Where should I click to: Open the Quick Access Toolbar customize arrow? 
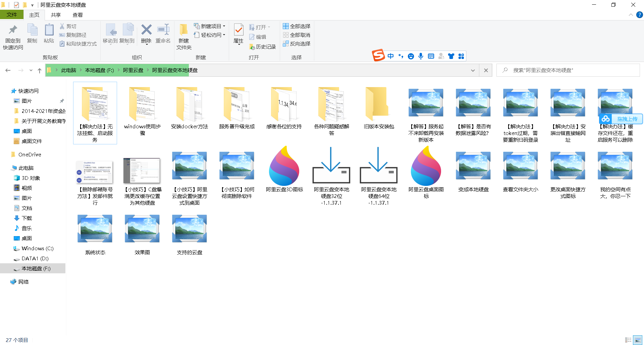[32, 5]
